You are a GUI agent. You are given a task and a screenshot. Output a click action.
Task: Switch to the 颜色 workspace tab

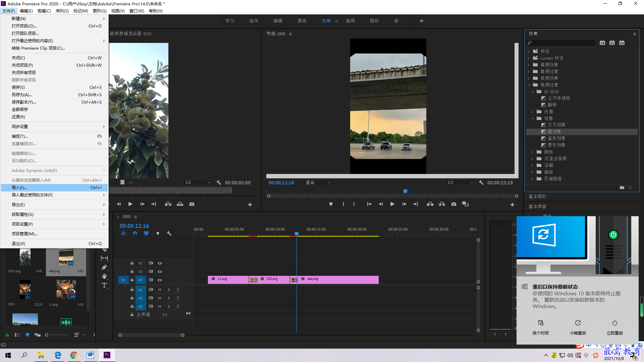point(302,21)
